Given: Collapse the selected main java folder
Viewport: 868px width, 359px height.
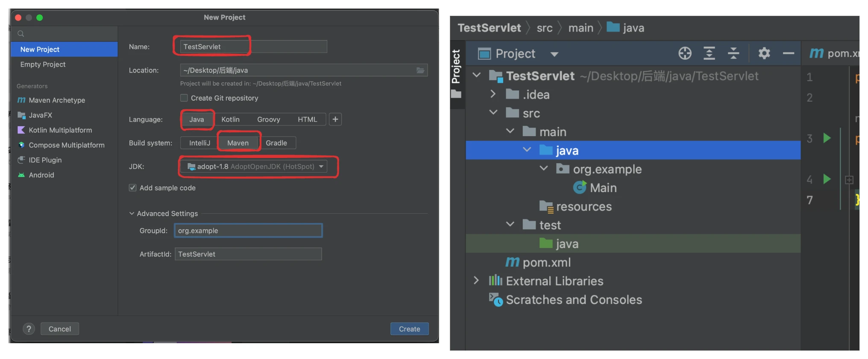Looking at the screenshot, I should pos(527,149).
